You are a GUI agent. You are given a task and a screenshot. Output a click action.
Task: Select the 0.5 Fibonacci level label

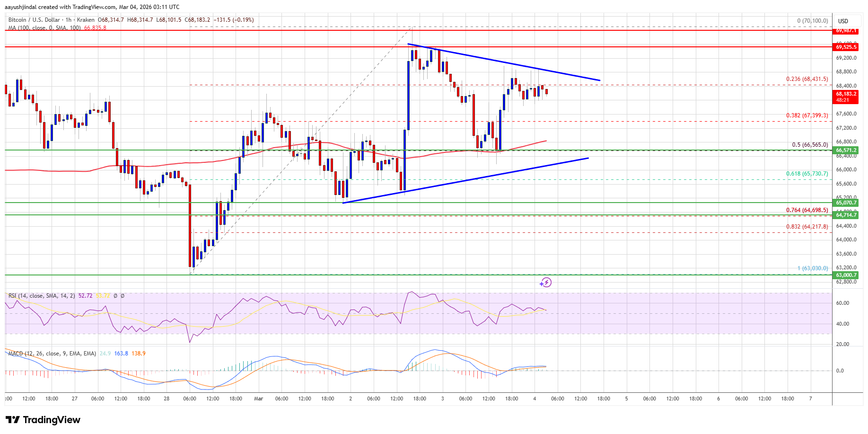[x=810, y=145]
